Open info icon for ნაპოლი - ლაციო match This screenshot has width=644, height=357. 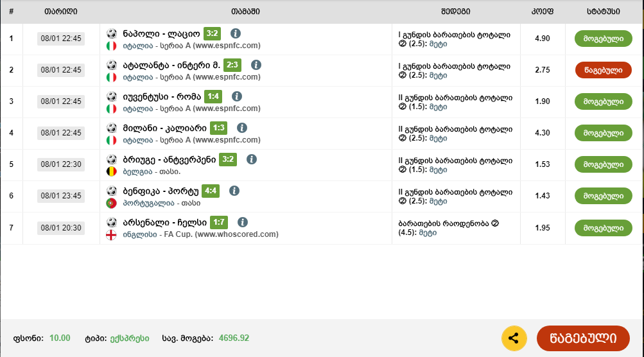(236, 33)
